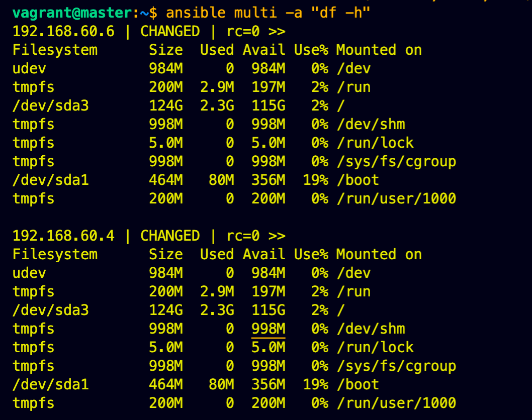Click 124G size in first block

pyautogui.click(x=166, y=106)
